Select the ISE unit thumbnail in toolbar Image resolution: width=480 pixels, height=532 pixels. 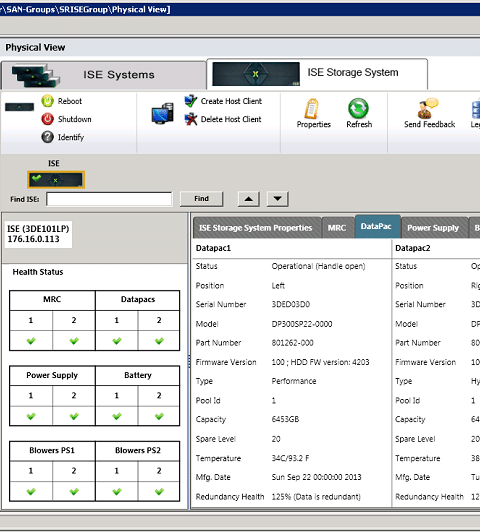tap(19, 107)
